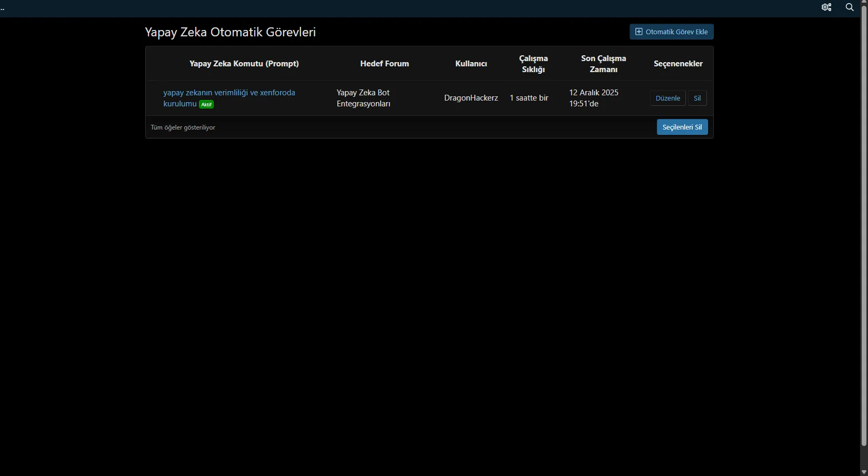Open search via the magnifier icon
Image resolution: width=868 pixels, height=476 pixels.
850,7
